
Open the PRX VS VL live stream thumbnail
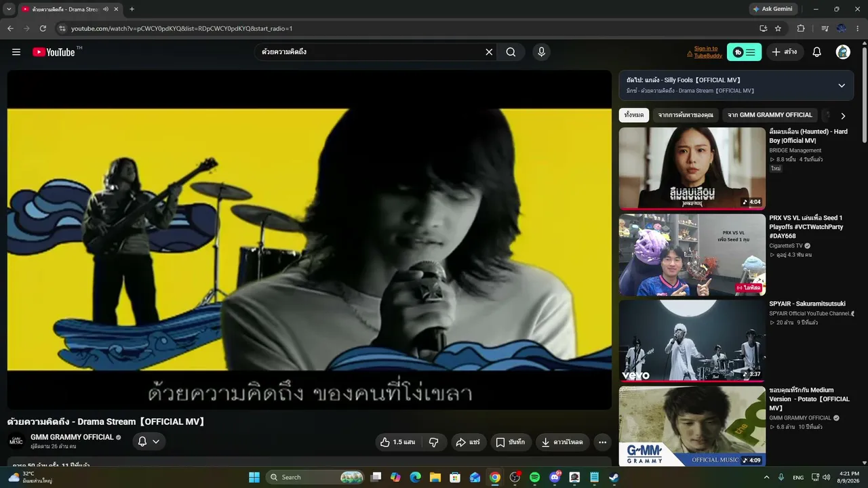(x=692, y=255)
